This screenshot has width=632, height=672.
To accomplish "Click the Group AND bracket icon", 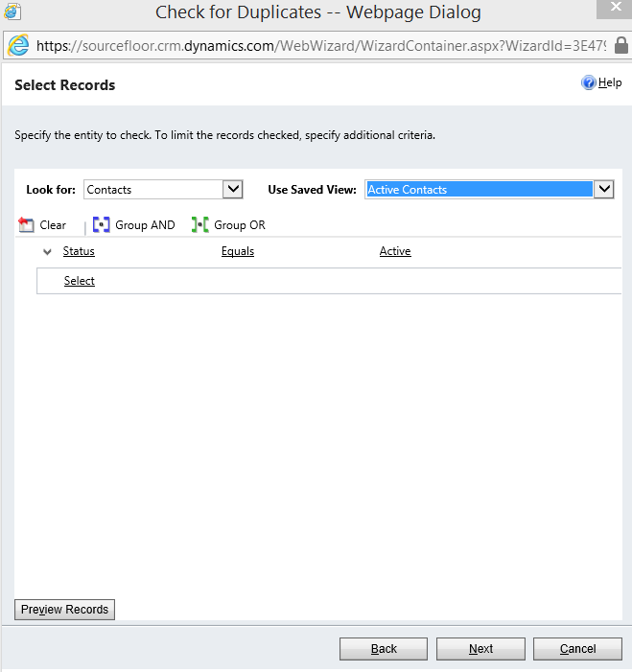I will point(102,224).
